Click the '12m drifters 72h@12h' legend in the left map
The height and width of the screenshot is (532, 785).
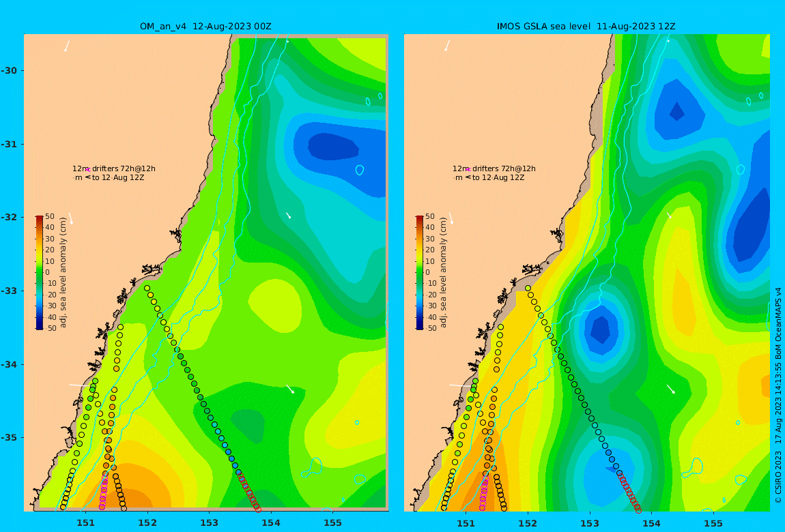pyautogui.click(x=113, y=168)
